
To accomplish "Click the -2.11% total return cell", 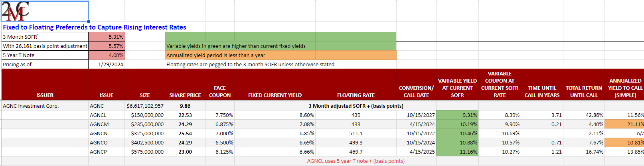I will (584, 133).
